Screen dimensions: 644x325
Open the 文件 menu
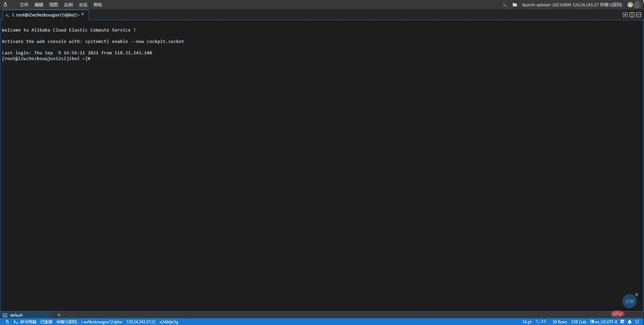pos(24,5)
